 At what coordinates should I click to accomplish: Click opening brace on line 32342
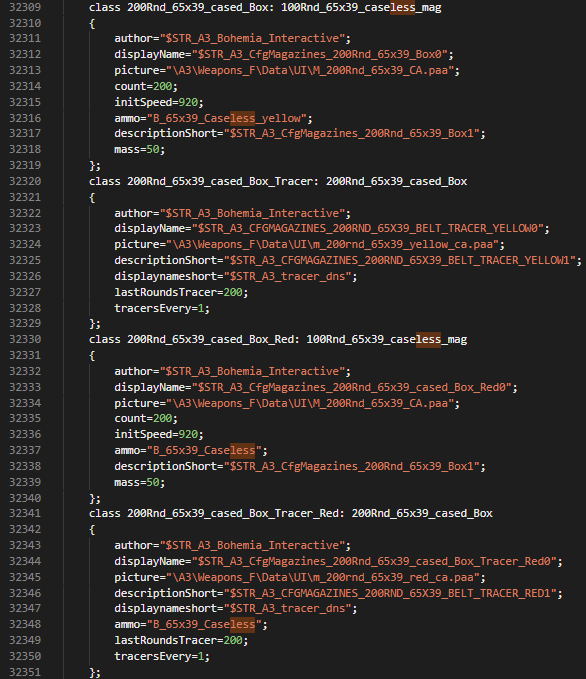[x=92, y=530]
